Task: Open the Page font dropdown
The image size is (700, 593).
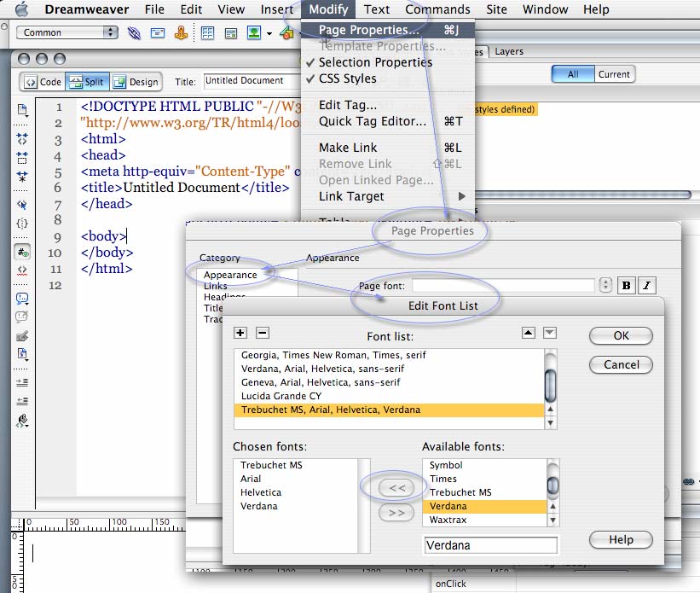Action: 605,285
